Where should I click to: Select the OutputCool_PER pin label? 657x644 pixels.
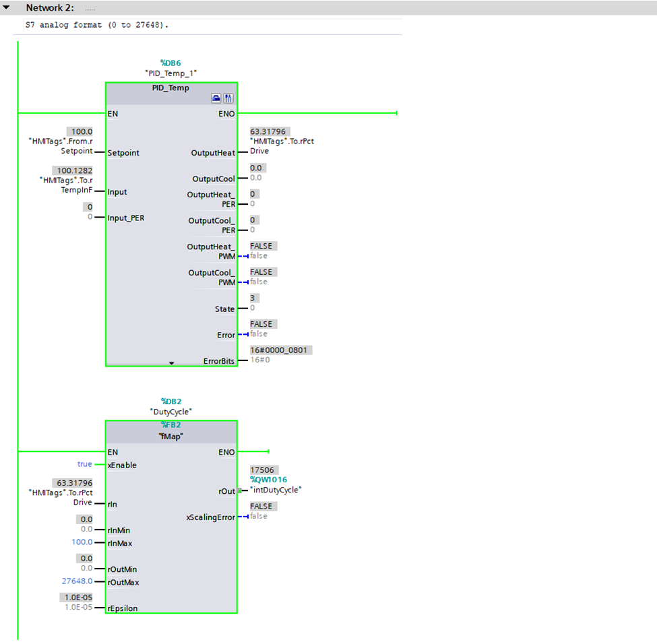212,226
